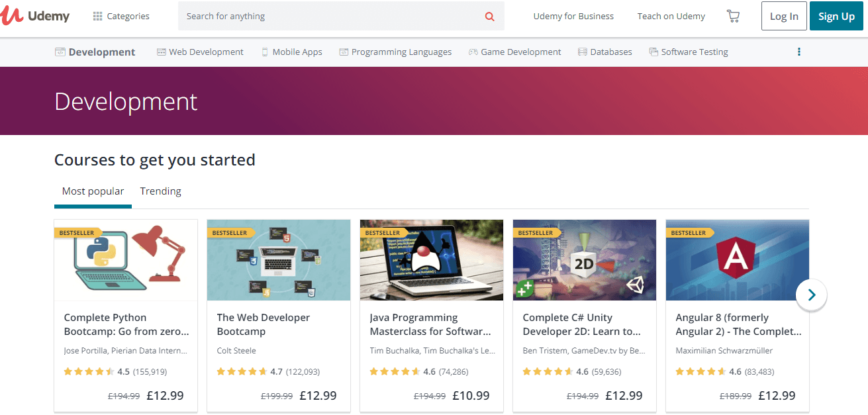
Task: Open the Categories grid icon menu
Action: click(x=98, y=16)
